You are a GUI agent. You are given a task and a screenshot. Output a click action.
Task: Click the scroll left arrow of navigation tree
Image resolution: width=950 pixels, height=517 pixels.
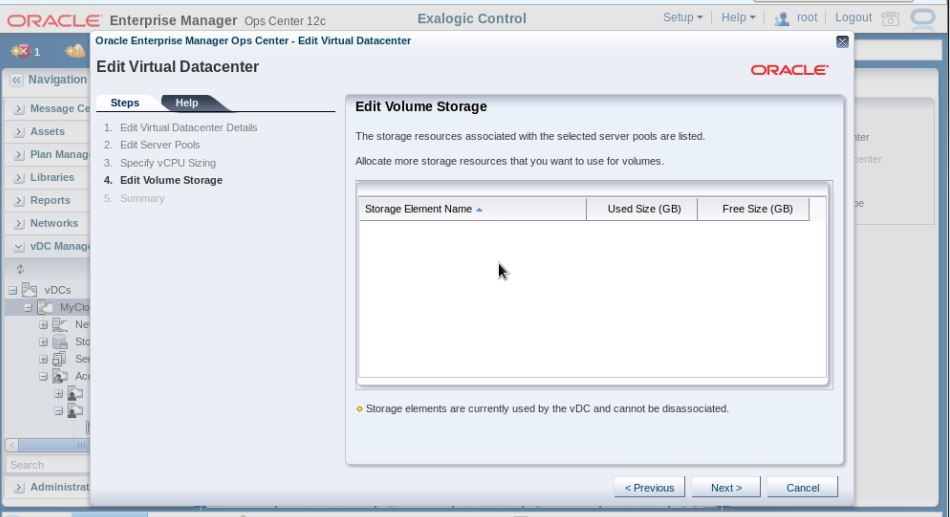pyautogui.click(x=12, y=445)
